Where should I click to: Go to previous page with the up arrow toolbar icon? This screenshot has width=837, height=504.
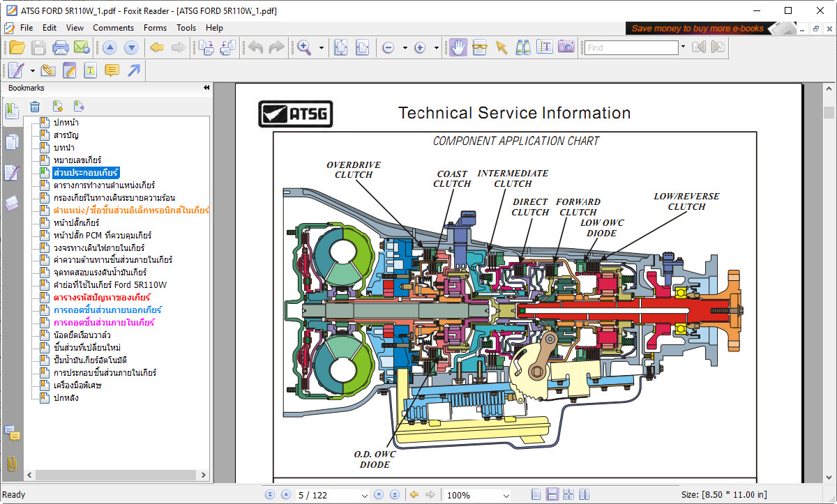click(110, 47)
